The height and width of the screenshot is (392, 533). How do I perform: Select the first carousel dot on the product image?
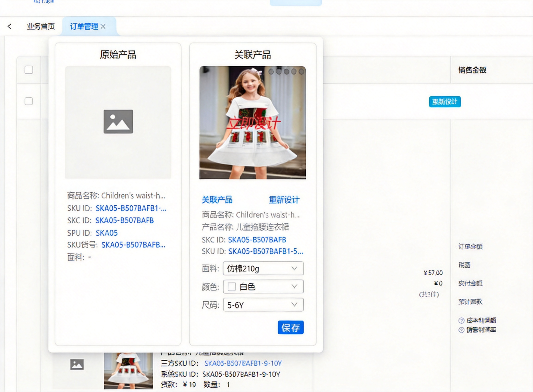pos(271,71)
